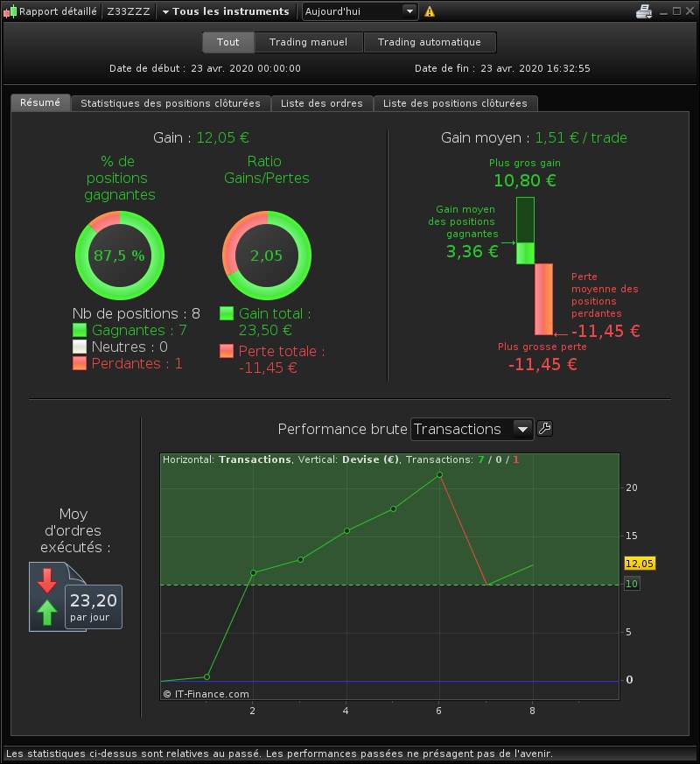The image size is (700, 764).
Task: Click the Z33ZZZ account label
Action: point(129,11)
